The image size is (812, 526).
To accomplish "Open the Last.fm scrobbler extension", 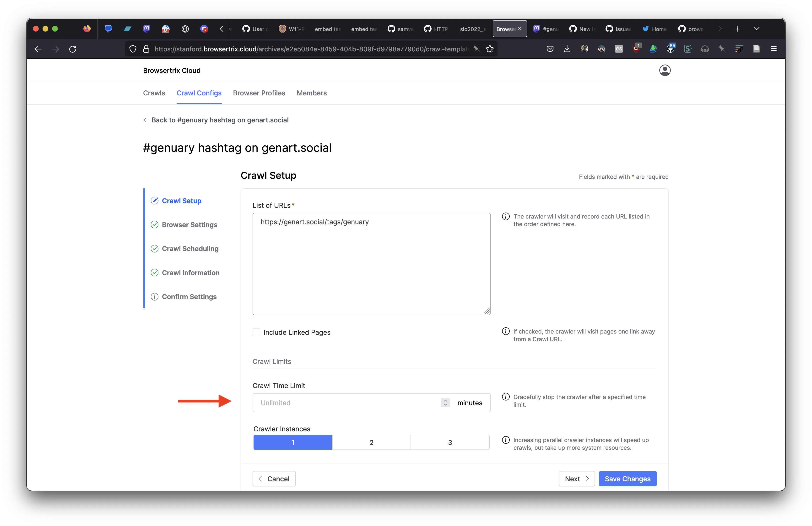I will 619,49.
